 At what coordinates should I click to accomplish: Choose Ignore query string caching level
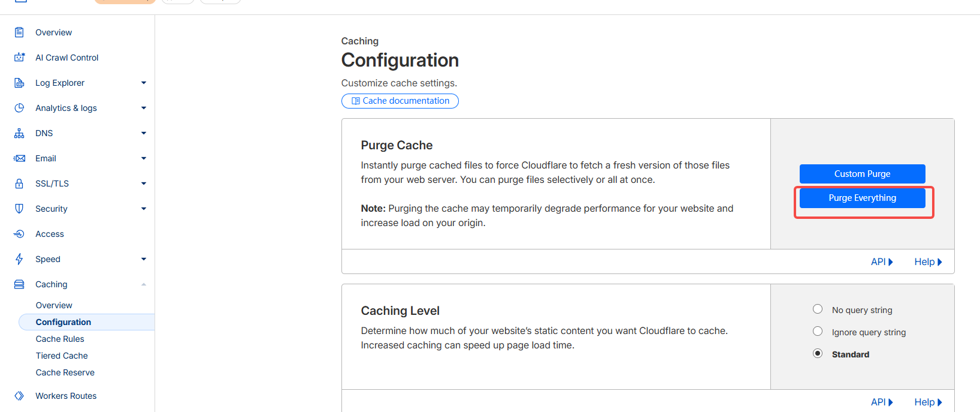tap(818, 330)
